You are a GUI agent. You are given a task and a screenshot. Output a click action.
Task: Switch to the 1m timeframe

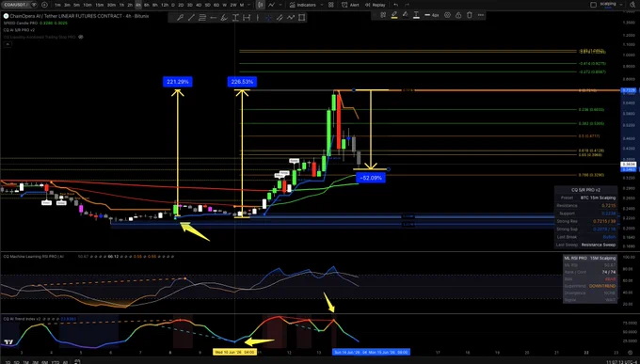click(57, 5)
